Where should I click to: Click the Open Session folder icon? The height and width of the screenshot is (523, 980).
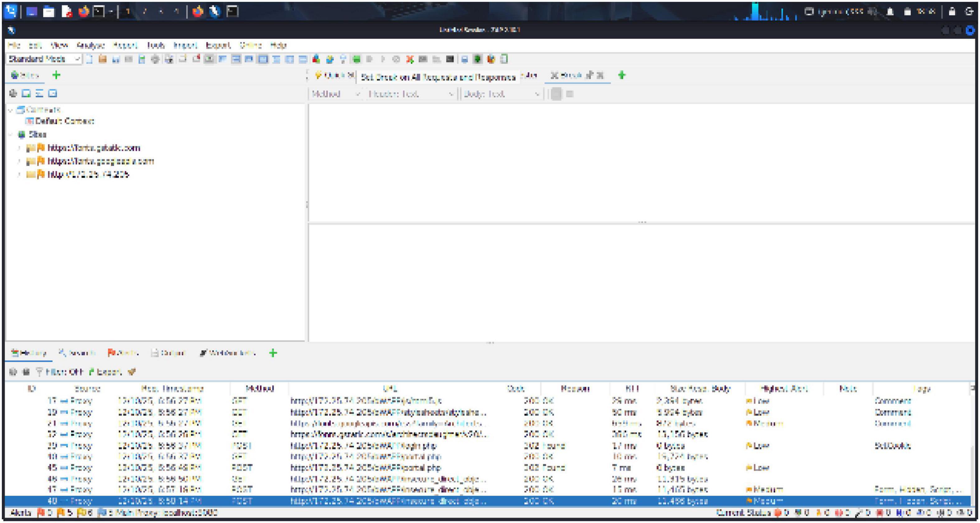pos(102,59)
